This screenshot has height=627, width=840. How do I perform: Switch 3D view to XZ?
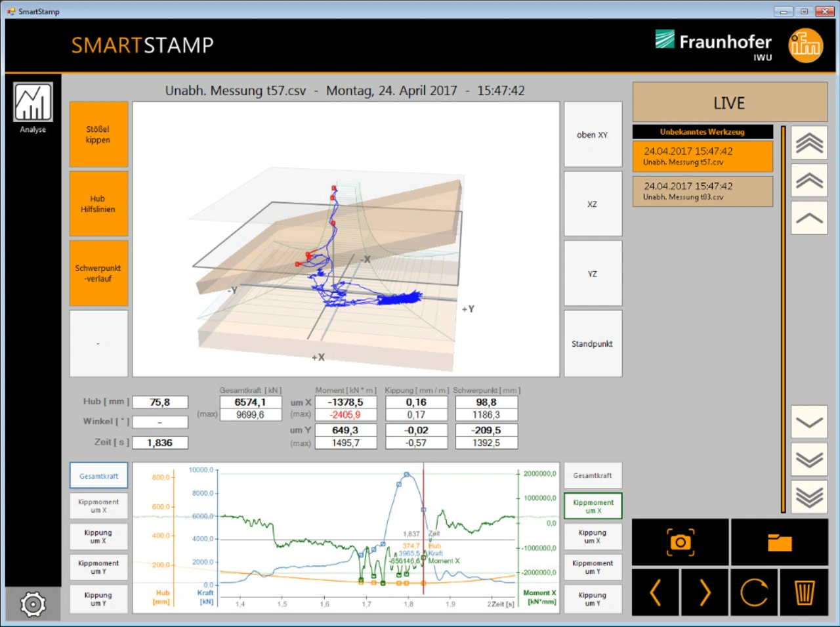(x=593, y=204)
